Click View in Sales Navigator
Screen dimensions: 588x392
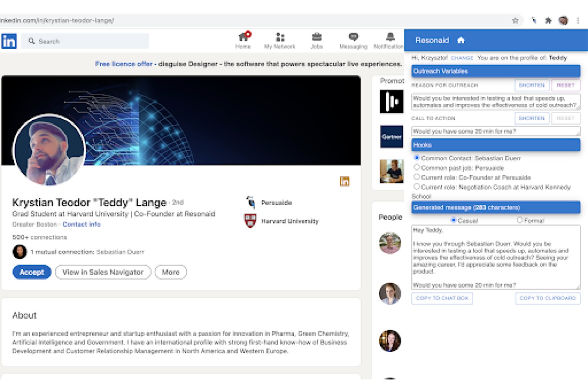pyautogui.click(x=103, y=272)
